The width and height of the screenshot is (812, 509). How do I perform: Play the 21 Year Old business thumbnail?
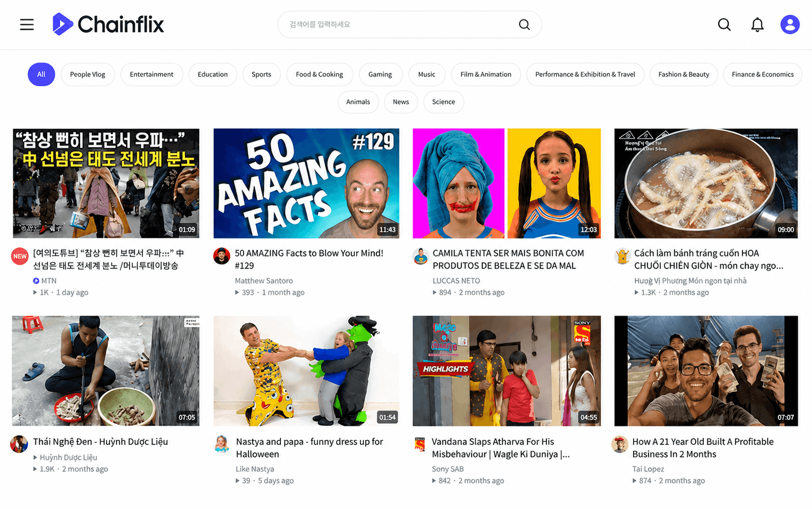point(706,371)
